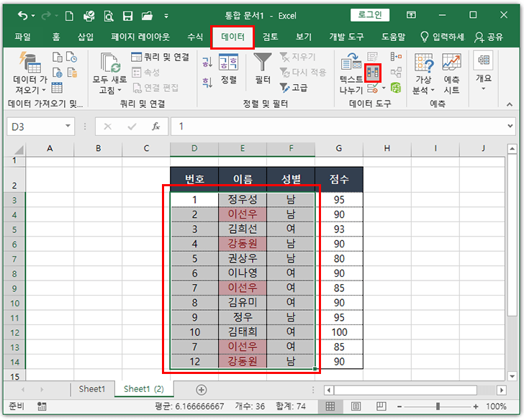This screenshot has height=420, width=524.
Task: Select the Sheet1 (2) worksheet tab
Action: 144,389
